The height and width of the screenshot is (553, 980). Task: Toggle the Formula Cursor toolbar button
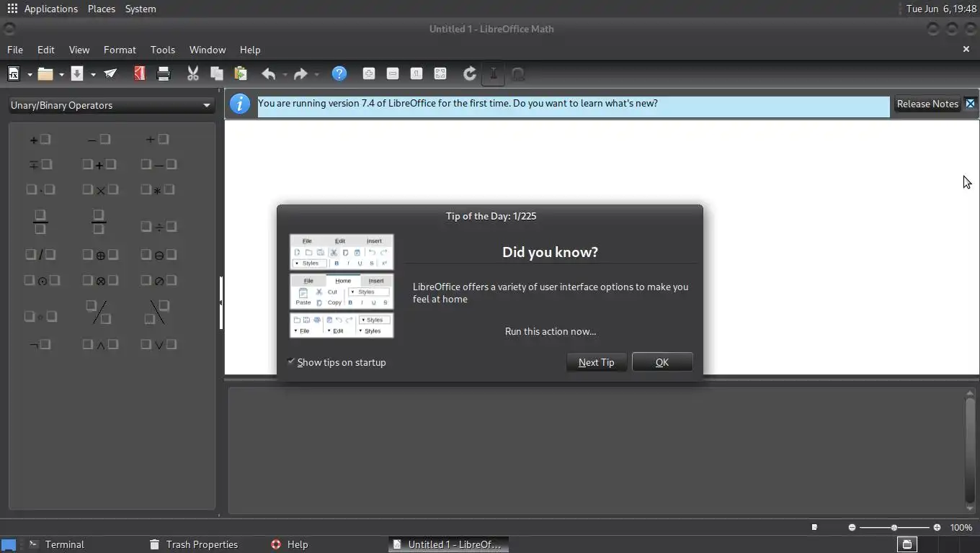click(493, 73)
